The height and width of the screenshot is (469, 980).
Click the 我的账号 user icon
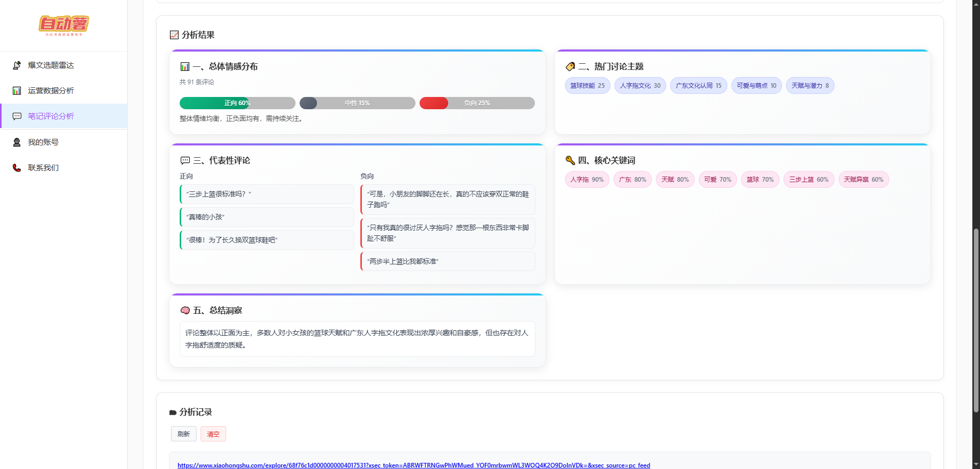pyautogui.click(x=17, y=142)
